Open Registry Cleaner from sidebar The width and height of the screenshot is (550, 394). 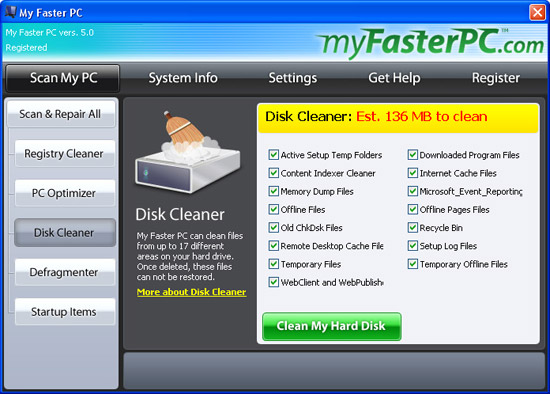point(65,153)
